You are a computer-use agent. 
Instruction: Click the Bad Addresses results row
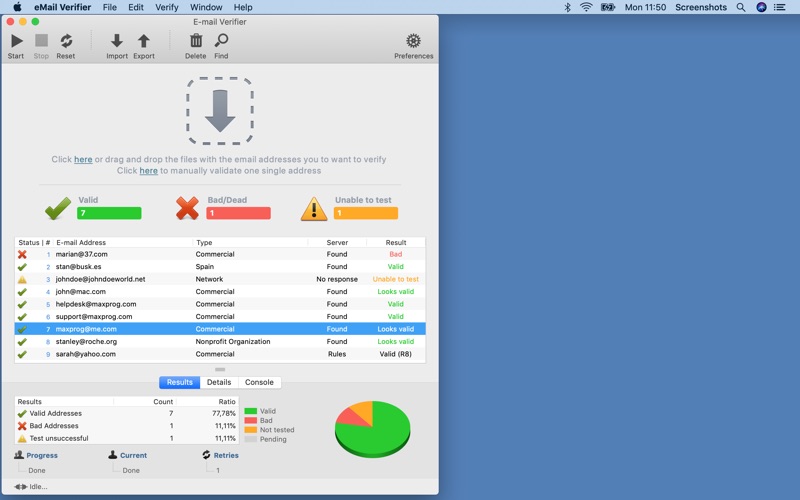click(127, 426)
